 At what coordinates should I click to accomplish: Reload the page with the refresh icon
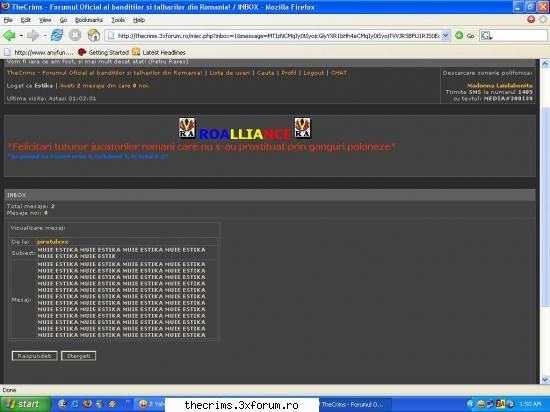point(57,35)
